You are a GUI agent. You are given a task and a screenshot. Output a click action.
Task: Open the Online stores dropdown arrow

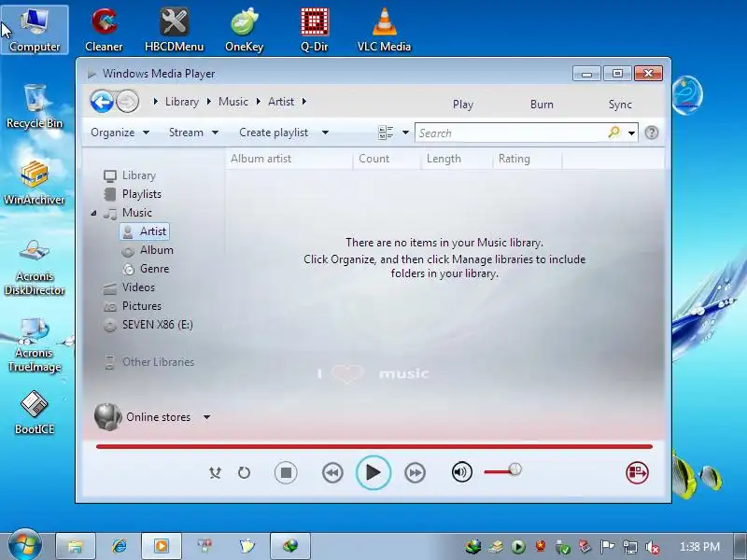tap(206, 417)
